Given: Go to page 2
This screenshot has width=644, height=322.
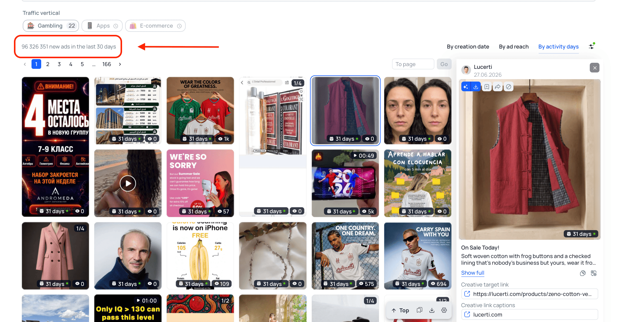Looking at the screenshot, I should tap(48, 64).
